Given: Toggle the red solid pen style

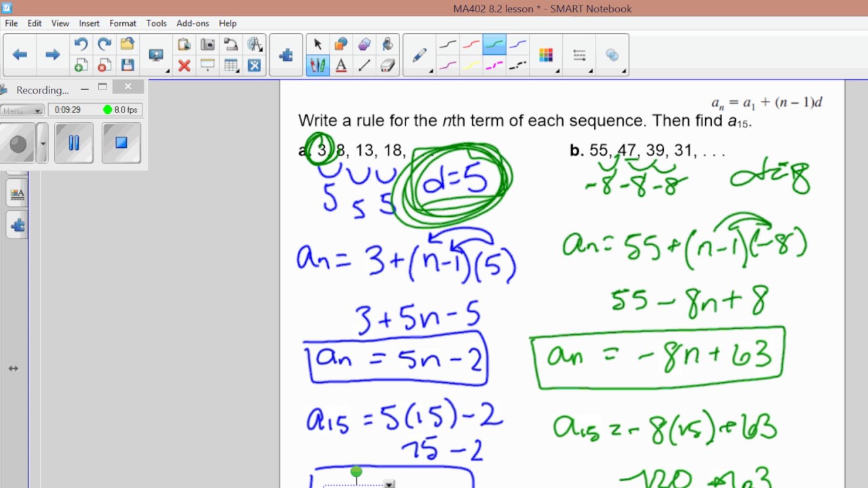Looking at the screenshot, I should point(471,44).
